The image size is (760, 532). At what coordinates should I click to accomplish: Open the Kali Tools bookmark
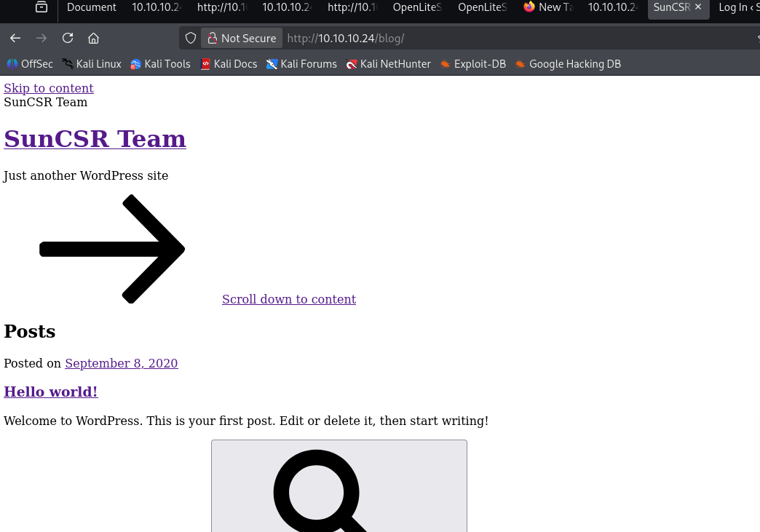coord(160,64)
